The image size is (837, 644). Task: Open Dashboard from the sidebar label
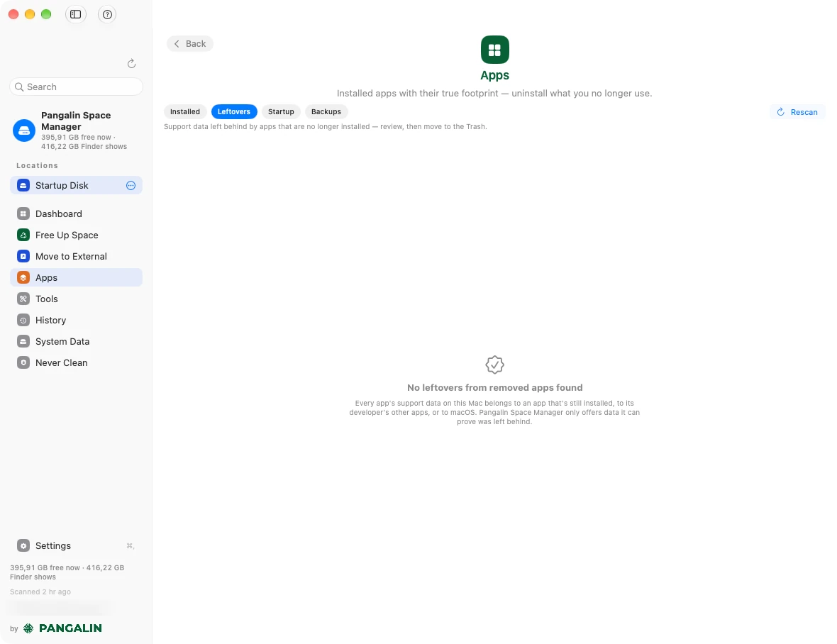point(59,214)
